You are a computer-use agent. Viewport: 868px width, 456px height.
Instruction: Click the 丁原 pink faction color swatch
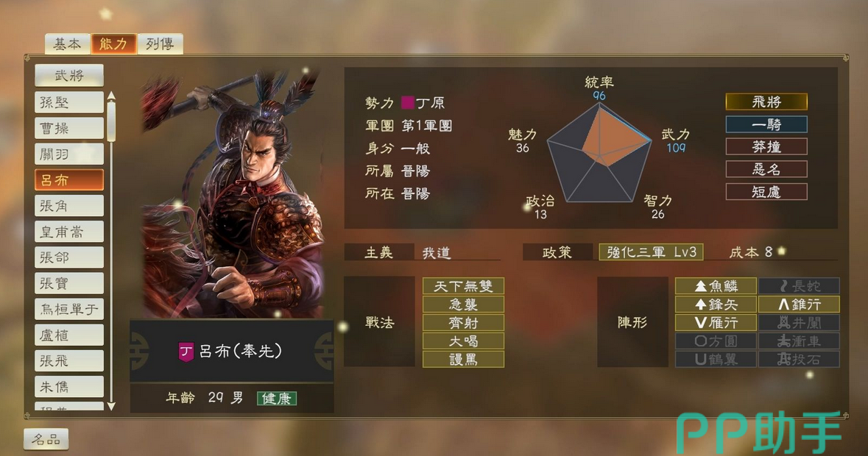[x=407, y=102]
